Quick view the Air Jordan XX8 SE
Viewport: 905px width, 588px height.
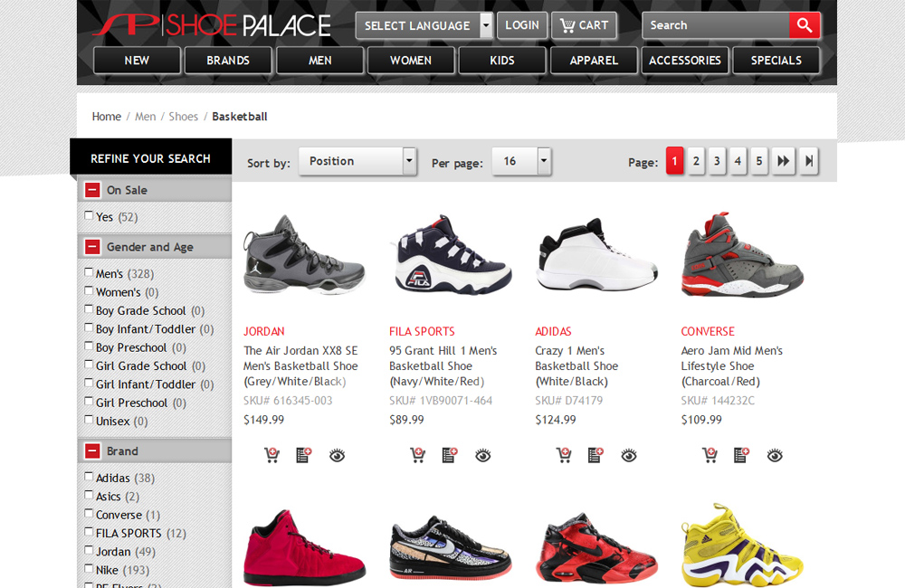[x=337, y=455]
